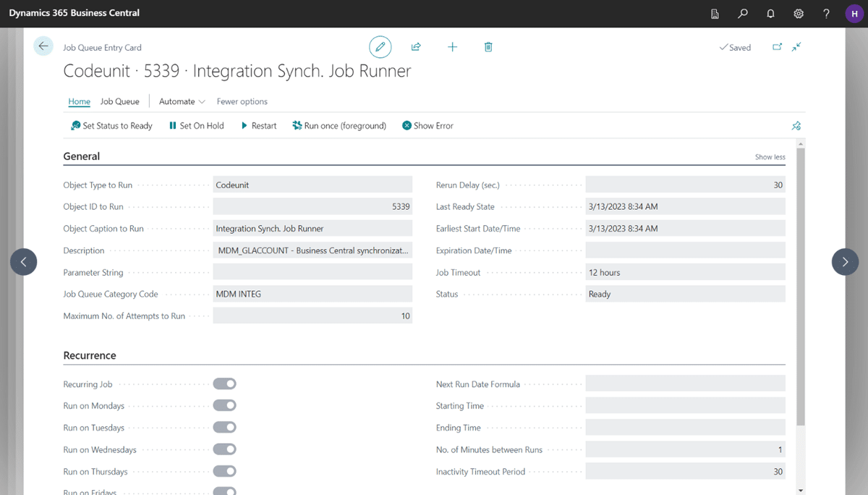Viewport: 868px width, 495px height.
Task: Click Set Status to Ready
Action: click(111, 126)
